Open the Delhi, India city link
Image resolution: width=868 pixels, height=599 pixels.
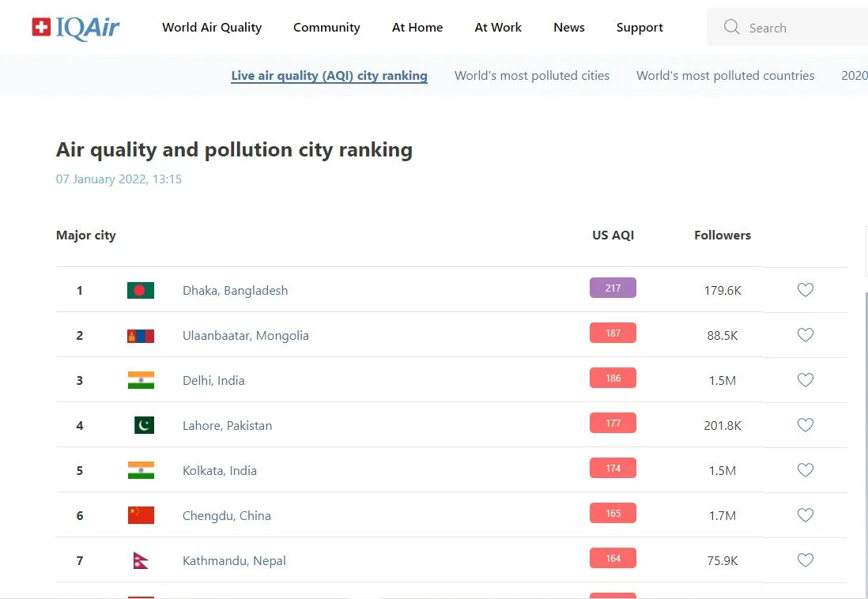point(213,380)
